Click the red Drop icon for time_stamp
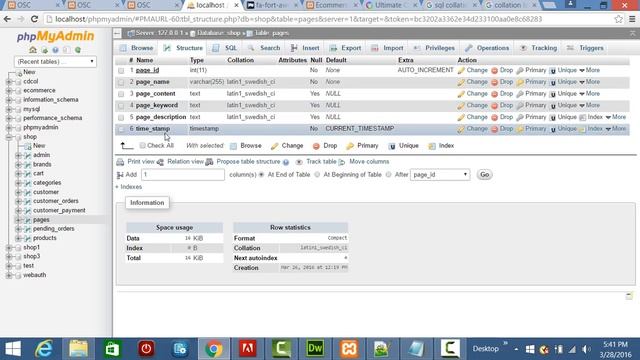640x360 pixels. 494,129
